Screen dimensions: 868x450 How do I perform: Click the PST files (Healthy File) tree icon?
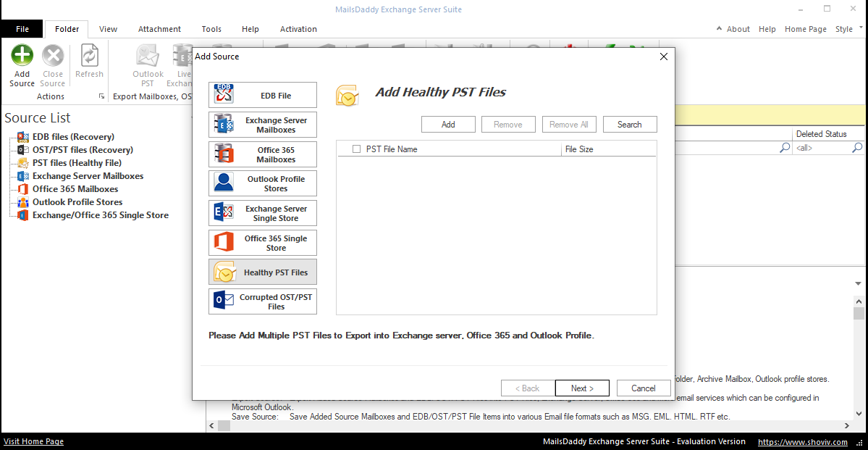pyautogui.click(x=23, y=163)
